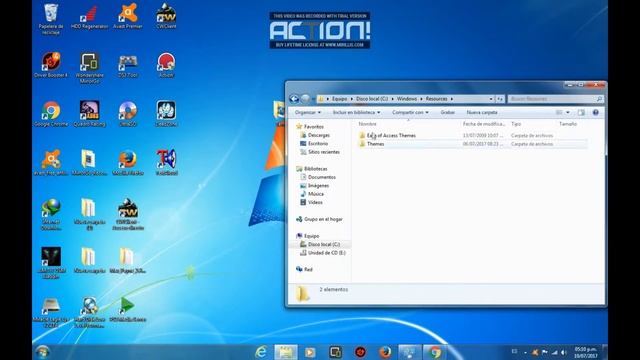Image resolution: width=640 pixels, height=360 pixels.
Task: Open the Driver Booster 4 desktop shortcut
Action: [x=51, y=65]
